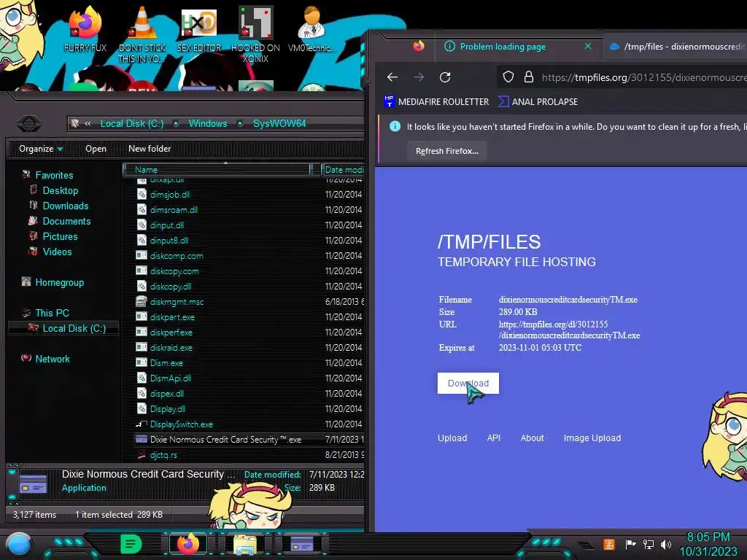Close the Problem loading page tab
The width and height of the screenshot is (747, 560).
[x=588, y=46]
